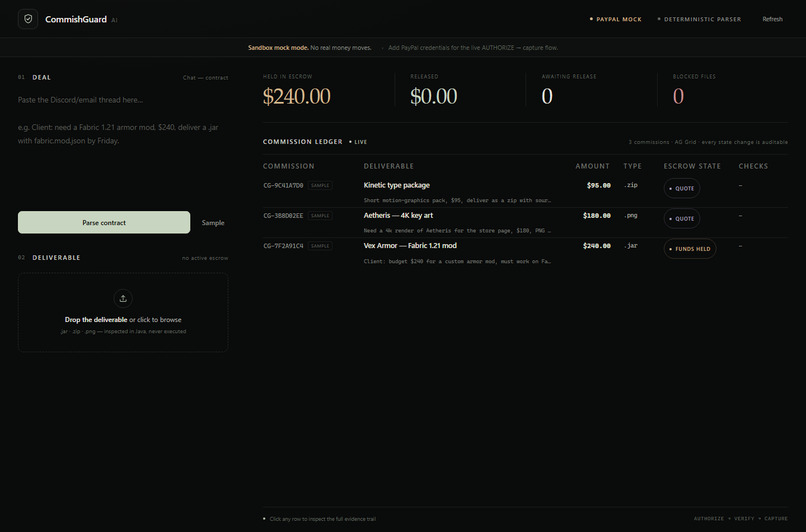Click the CHECKS column header
Screen dimensions: 806x532
tap(753, 166)
